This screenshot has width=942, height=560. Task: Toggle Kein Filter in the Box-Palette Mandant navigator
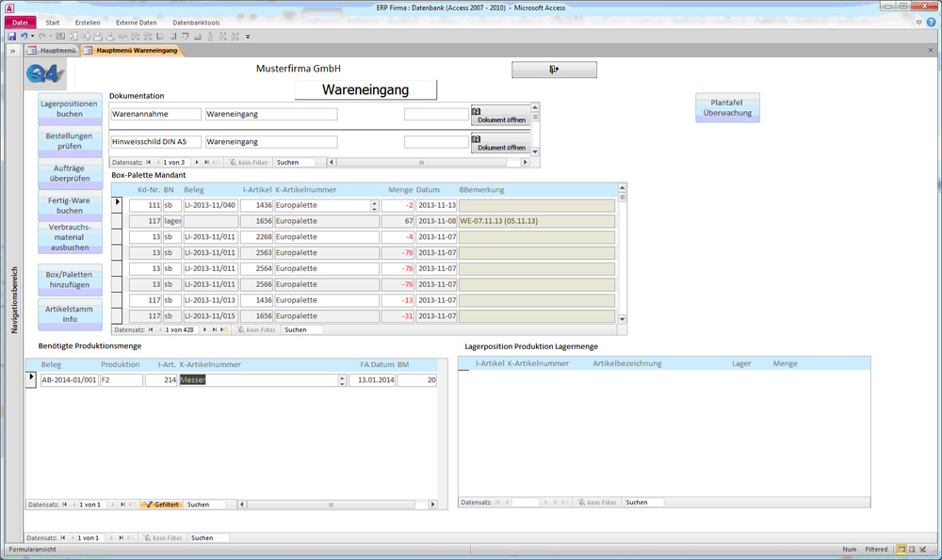tap(256, 329)
